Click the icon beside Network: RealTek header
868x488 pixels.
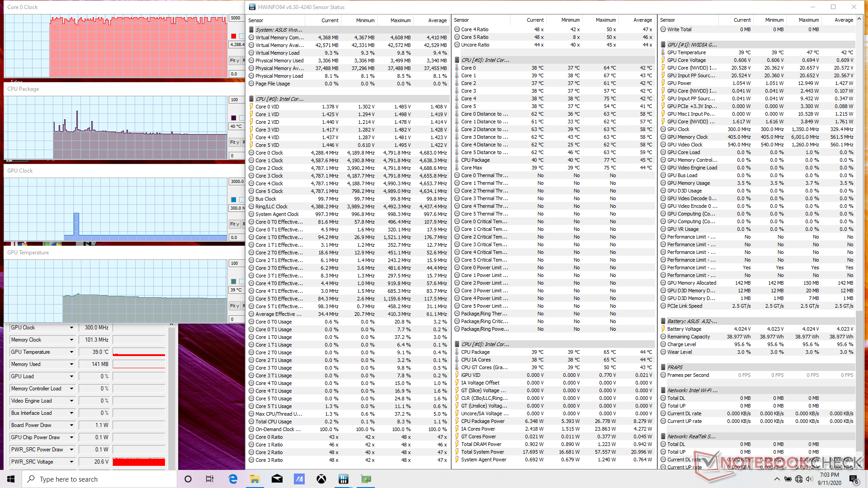(x=663, y=436)
